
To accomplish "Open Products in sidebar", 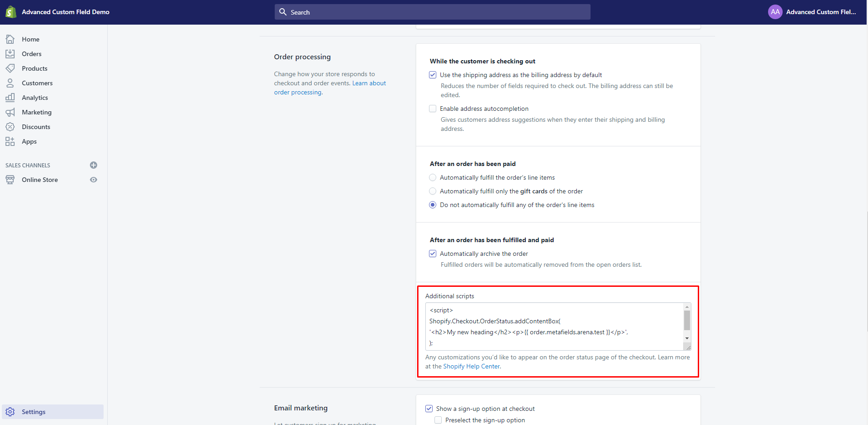I will tap(35, 68).
